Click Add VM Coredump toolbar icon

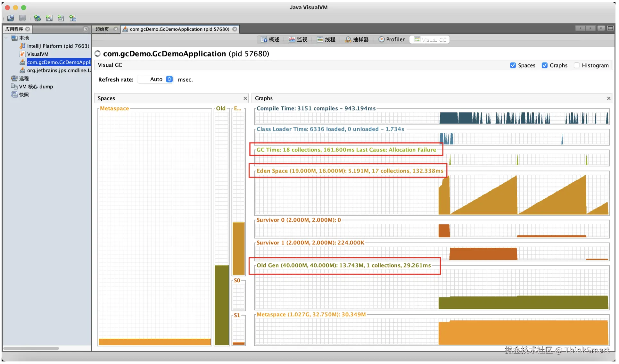(61, 18)
